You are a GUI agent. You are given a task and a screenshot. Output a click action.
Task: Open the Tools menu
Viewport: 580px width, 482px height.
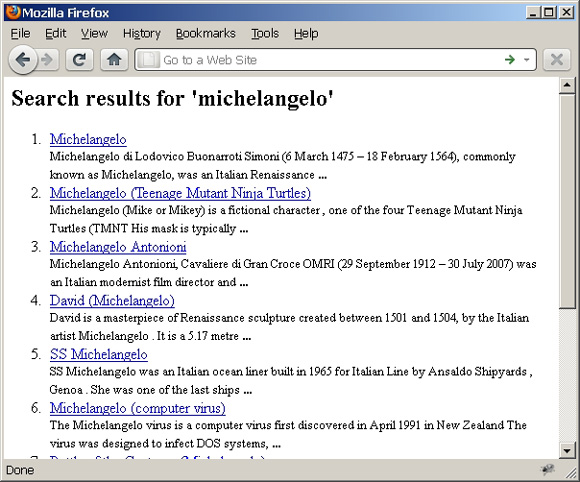(265, 34)
